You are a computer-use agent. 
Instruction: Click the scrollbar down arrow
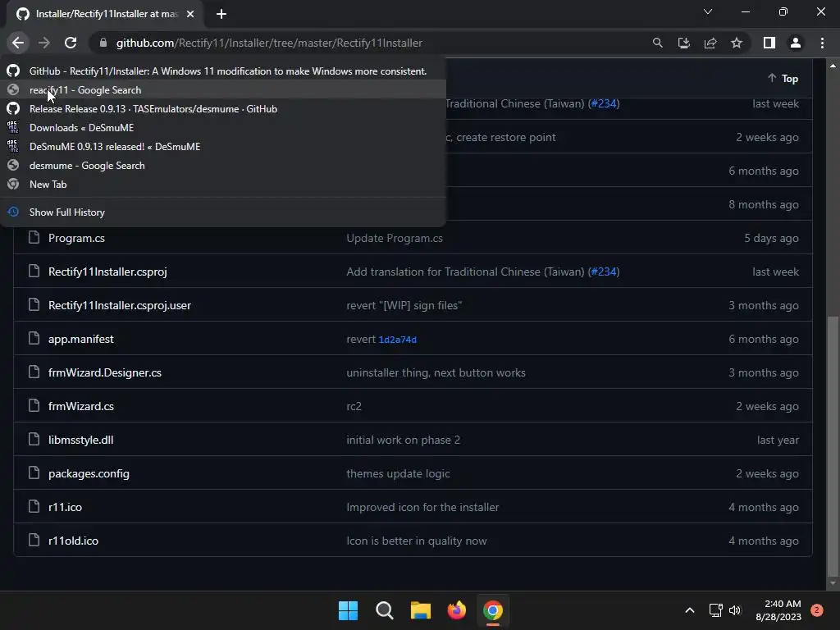coord(833,584)
